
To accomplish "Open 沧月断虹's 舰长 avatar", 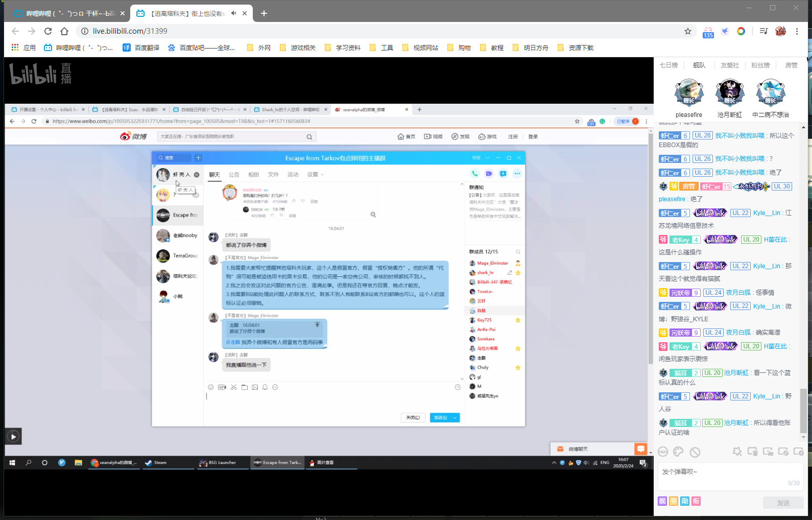I will (x=730, y=92).
